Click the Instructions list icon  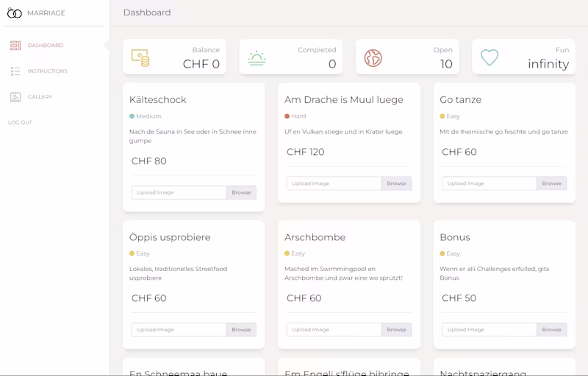click(15, 71)
